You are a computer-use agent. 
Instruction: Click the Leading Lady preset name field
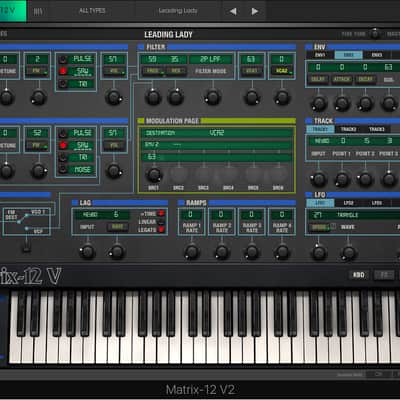point(178,11)
